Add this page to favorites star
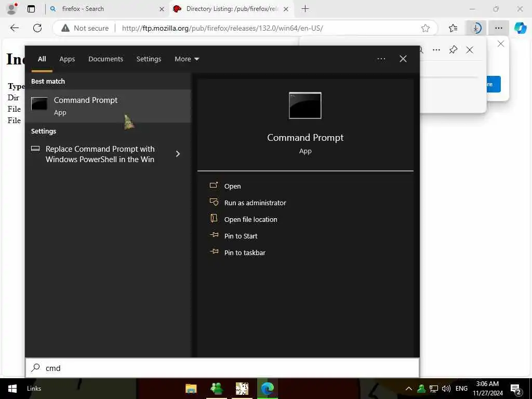The height and width of the screenshot is (399, 532). 425,28
